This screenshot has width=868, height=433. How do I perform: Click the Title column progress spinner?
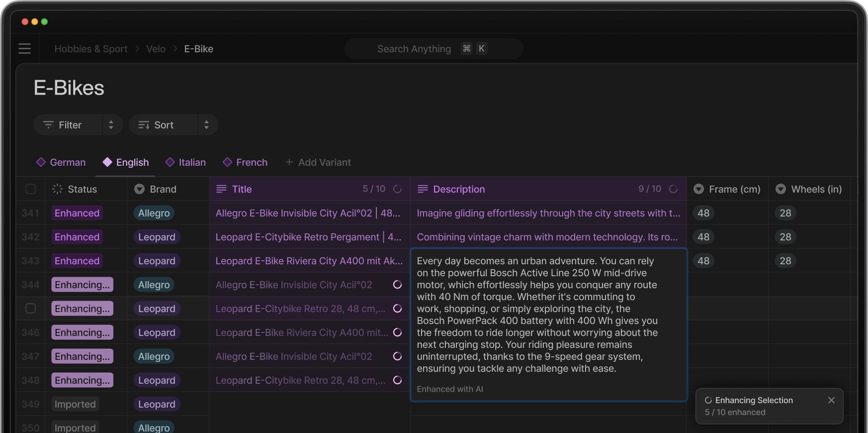(397, 189)
